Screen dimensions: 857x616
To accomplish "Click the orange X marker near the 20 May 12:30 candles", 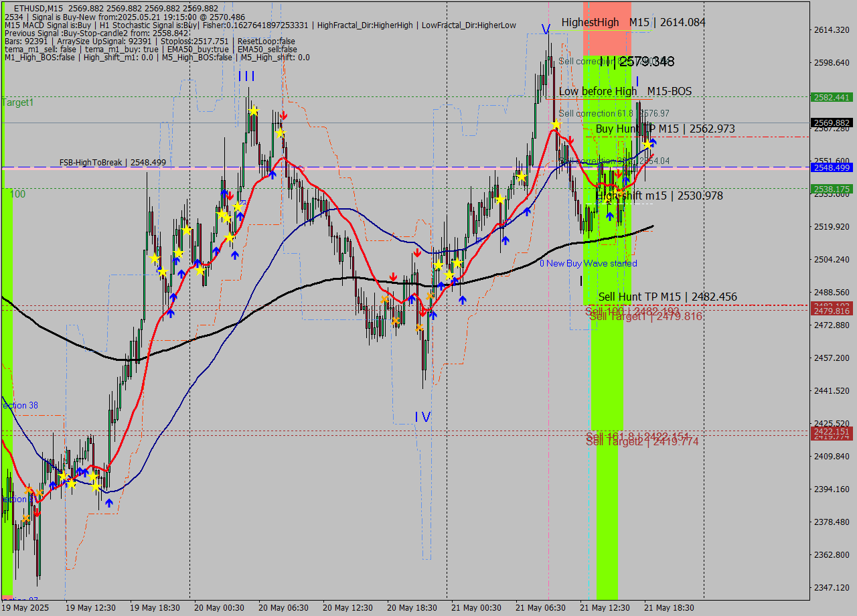I will (385, 299).
